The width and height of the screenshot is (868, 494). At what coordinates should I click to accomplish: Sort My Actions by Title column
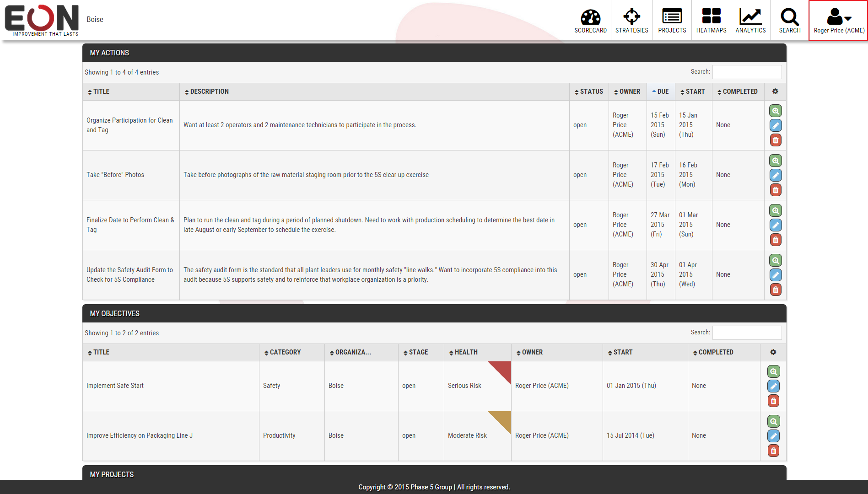click(131, 91)
